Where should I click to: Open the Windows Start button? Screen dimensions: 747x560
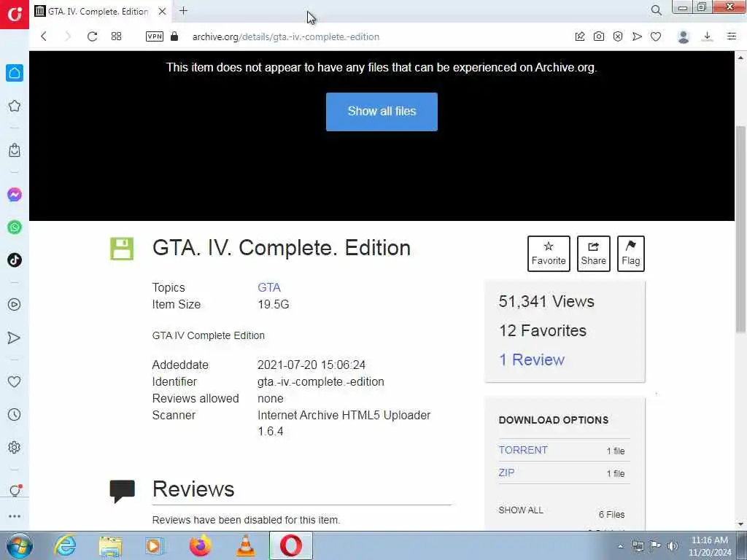click(x=19, y=545)
